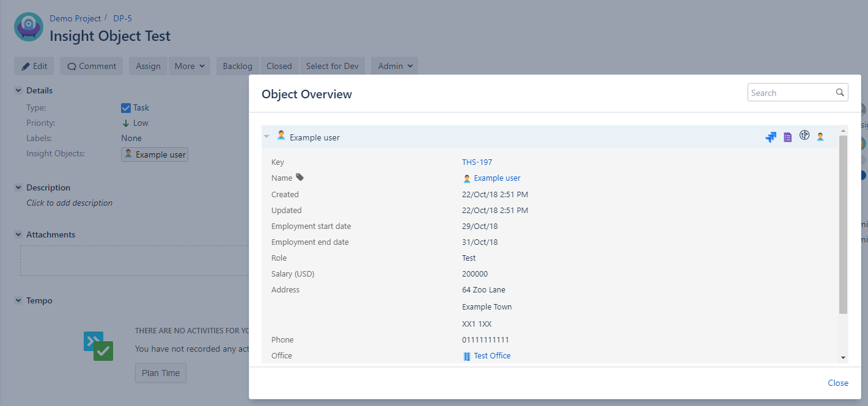Click the search magnifier icon in Object Overview

[x=840, y=93]
